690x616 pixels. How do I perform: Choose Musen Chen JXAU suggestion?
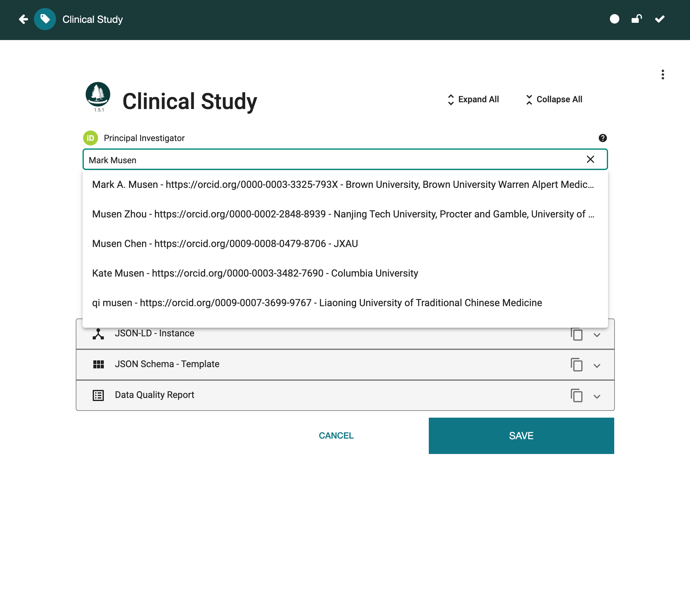(345, 244)
